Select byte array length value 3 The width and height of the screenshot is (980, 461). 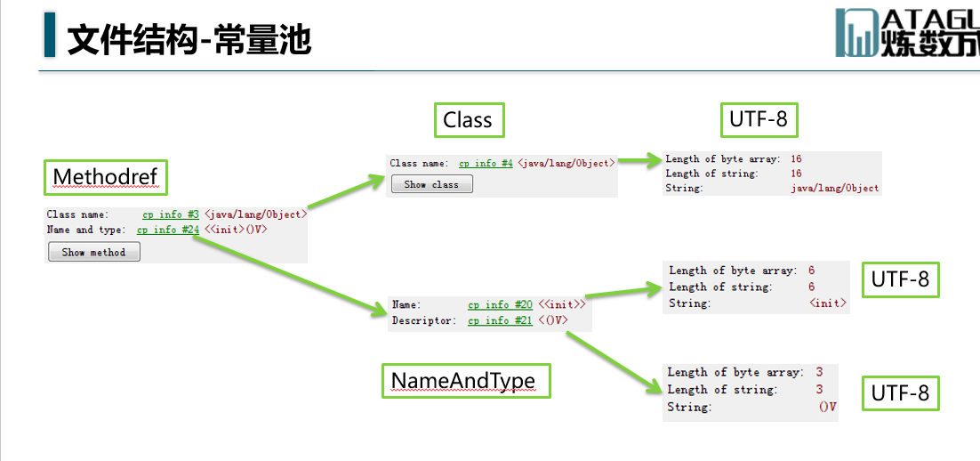819,372
